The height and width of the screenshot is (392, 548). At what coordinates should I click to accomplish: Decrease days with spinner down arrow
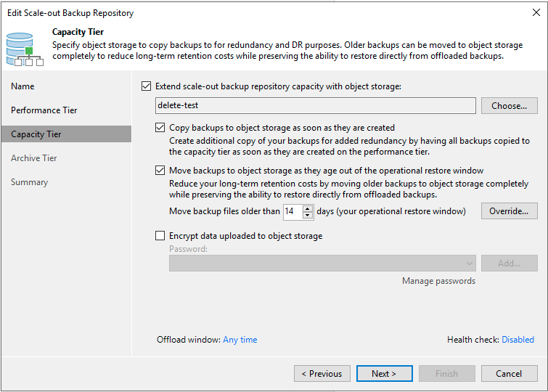(x=308, y=216)
